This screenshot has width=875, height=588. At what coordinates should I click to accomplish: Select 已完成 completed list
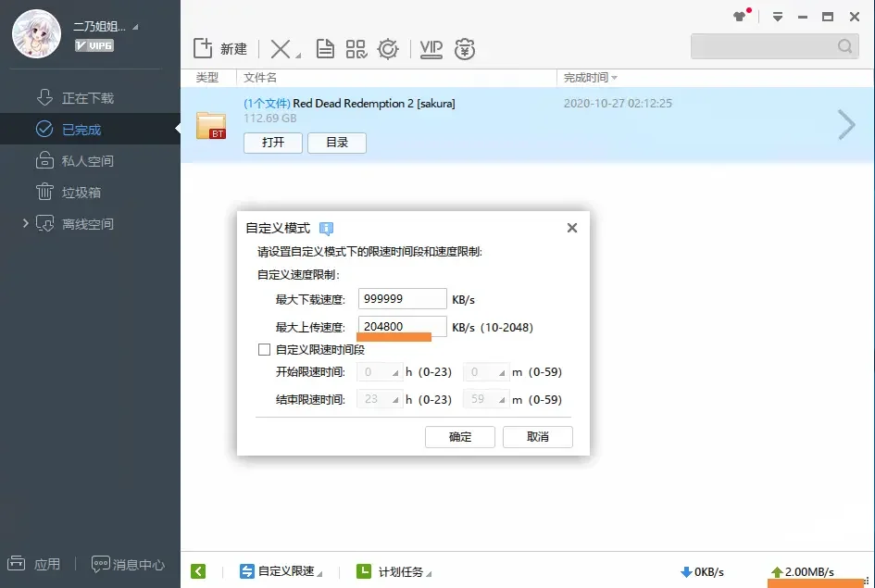(x=90, y=129)
